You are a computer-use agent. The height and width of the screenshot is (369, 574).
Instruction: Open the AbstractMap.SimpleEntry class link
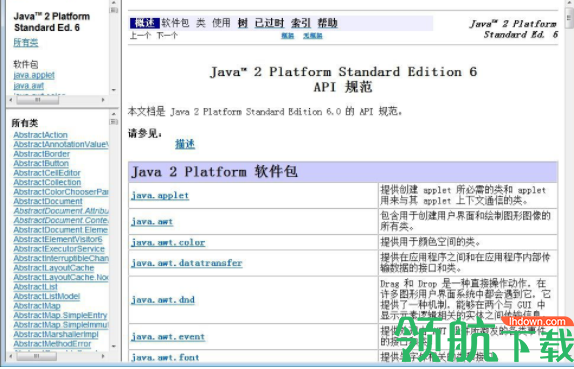60,316
